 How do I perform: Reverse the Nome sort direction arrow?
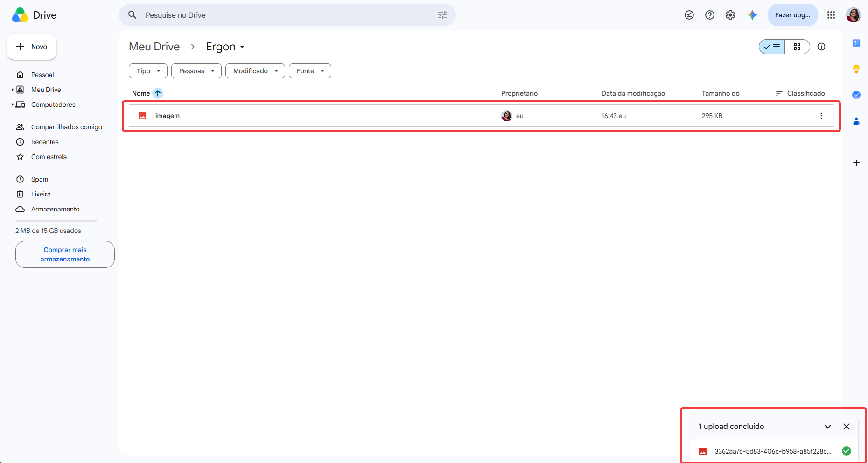(158, 93)
